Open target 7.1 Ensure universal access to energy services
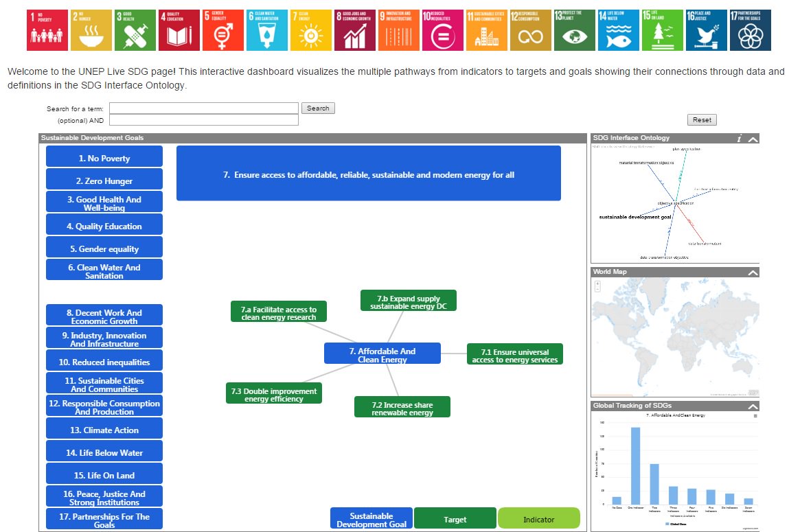This screenshot has height=532, width=789. [x=515, y=354]
